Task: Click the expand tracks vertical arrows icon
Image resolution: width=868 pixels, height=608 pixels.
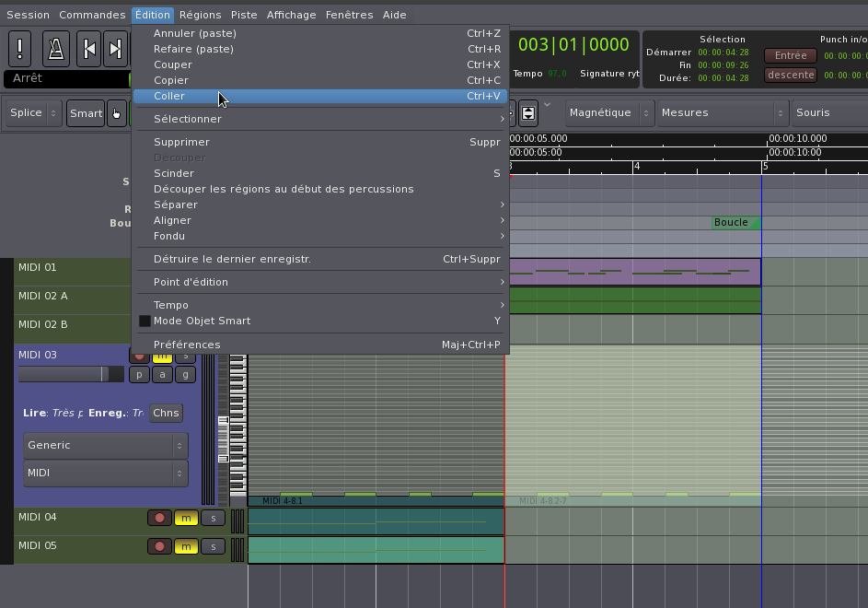Action: (528, 113)
